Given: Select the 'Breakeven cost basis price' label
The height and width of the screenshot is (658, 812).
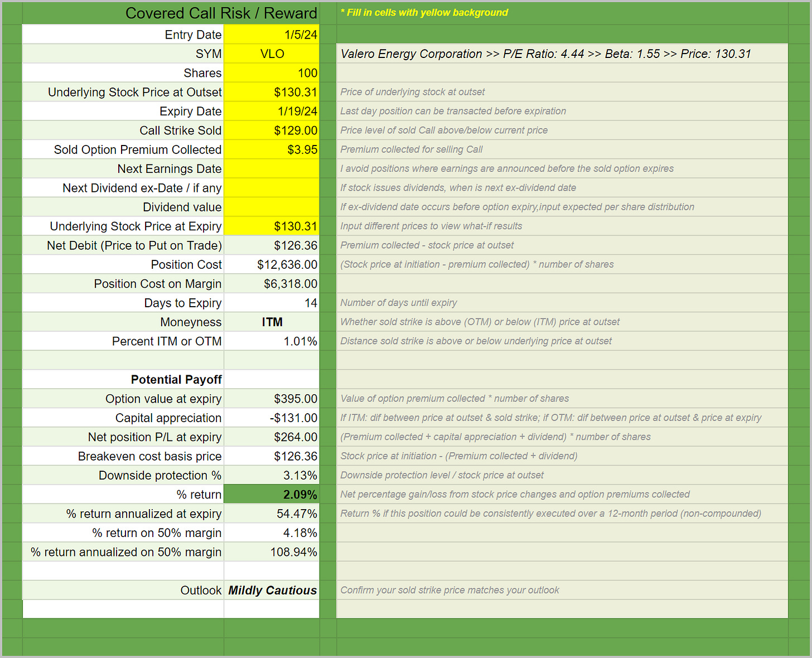Looking at the screenshot, I should (149, 456).
